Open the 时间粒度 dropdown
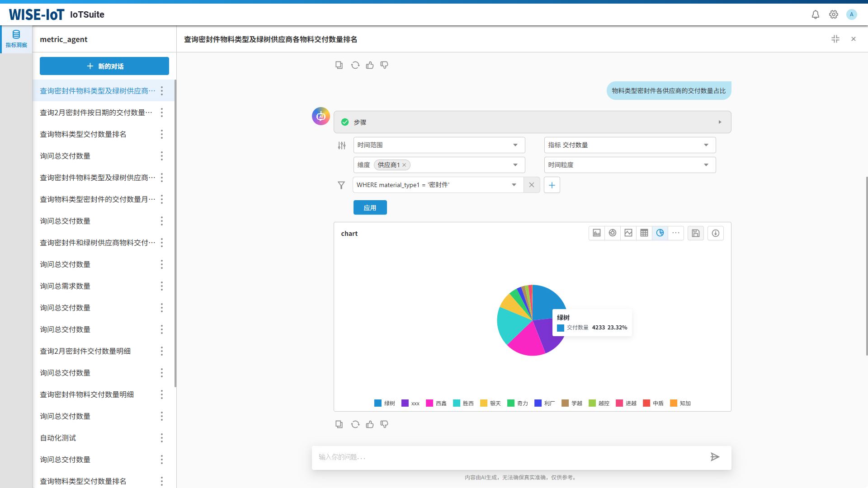The width and height of the screenshot is (868, 488). [x=629, y=165]
